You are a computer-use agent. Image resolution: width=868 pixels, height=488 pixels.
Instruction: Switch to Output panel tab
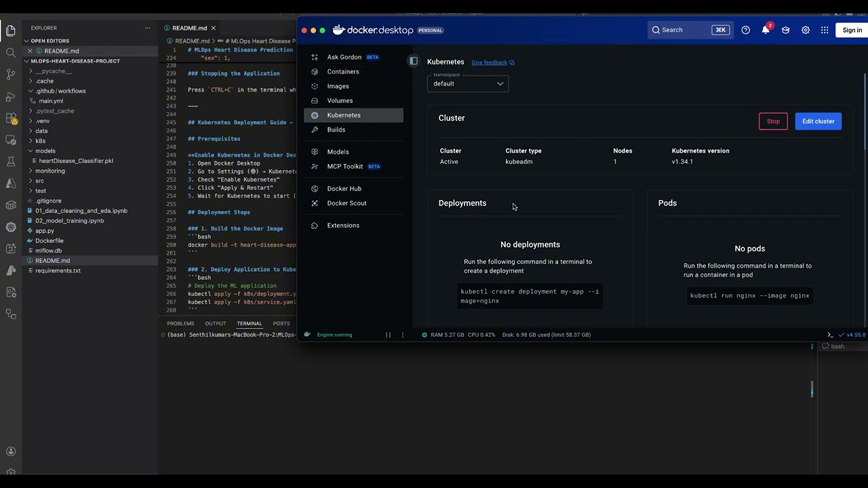point(216,323)
